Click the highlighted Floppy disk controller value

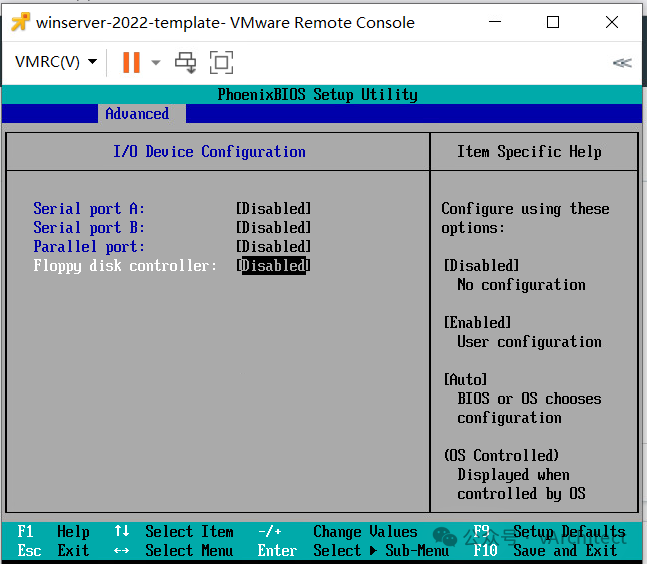(x=274, y=265)
